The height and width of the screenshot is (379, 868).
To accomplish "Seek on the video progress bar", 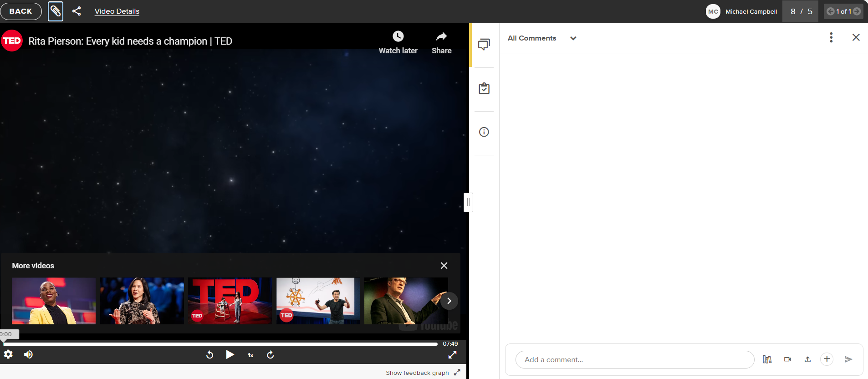I will coord(220,344).
